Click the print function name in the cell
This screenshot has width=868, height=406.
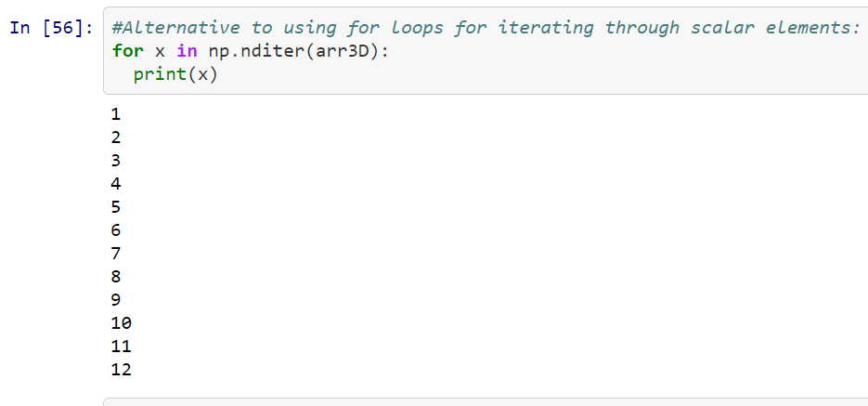tap(161, 74)
